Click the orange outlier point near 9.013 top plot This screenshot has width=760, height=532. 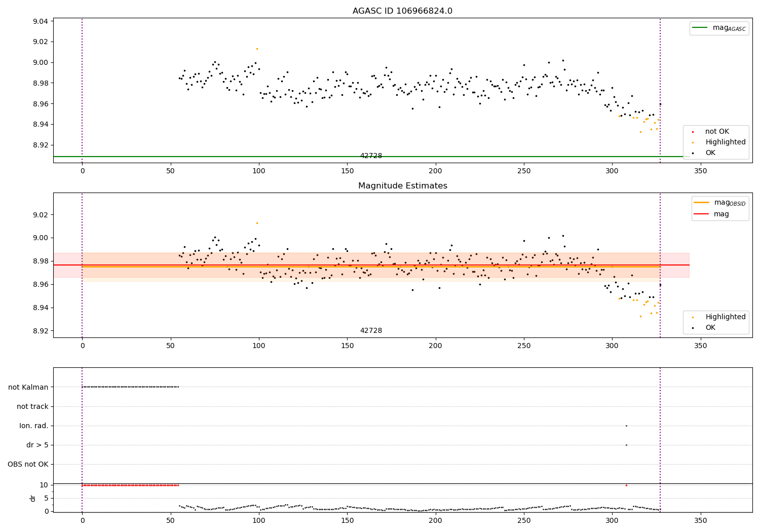257,49
